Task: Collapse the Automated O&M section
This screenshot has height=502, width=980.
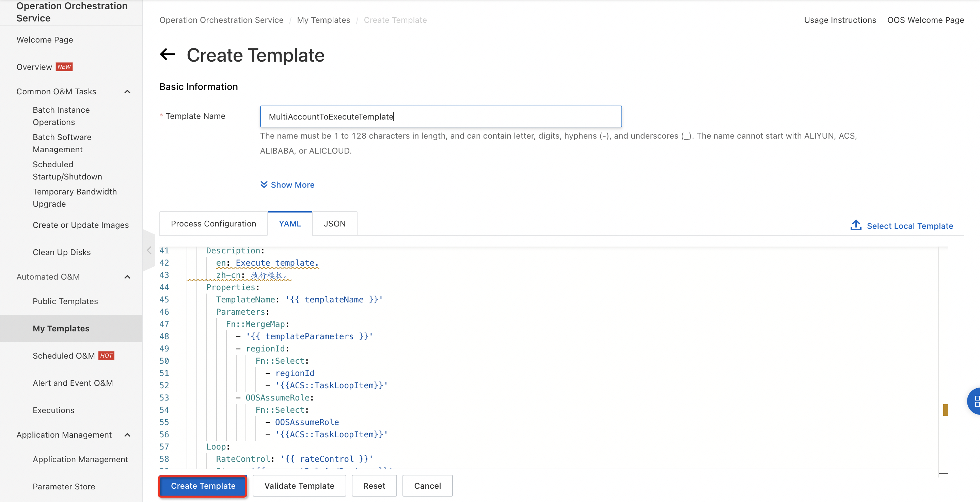Action: [x=127, y=277]
